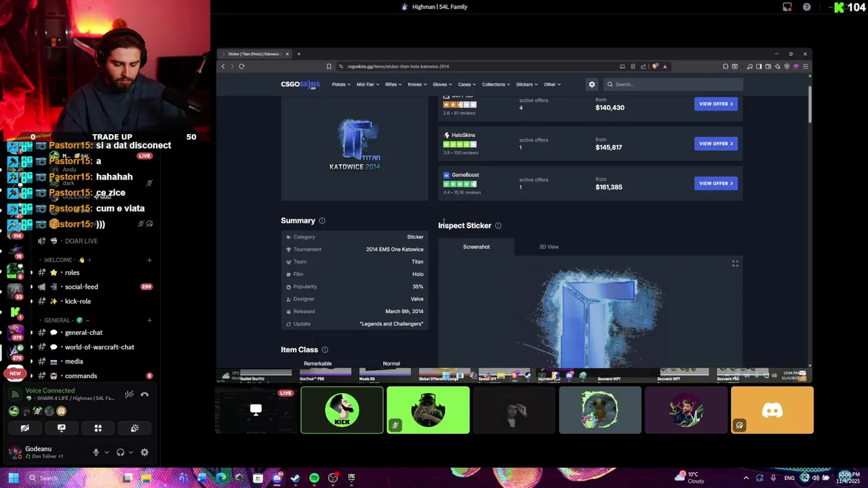Disconnect from the Discord voice channel
868x488 pixels.
pyautogui.click(x=144, y=394)
